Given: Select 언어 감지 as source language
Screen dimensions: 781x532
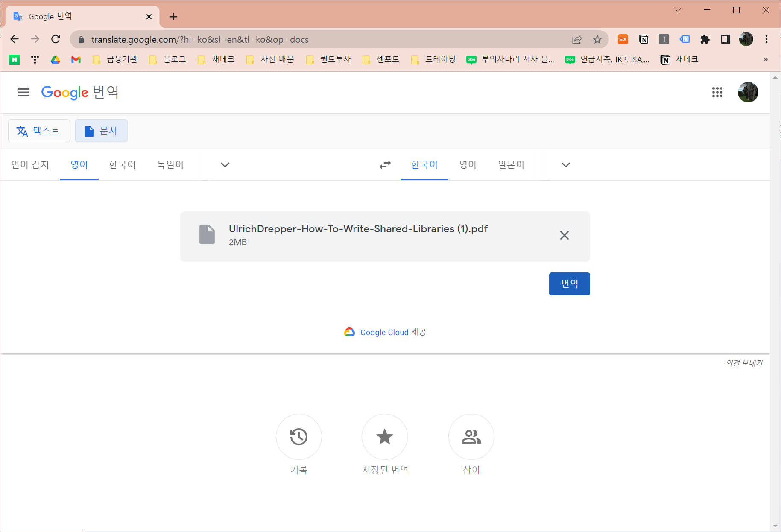Looking at the screenshot, I should click(30, 165).
